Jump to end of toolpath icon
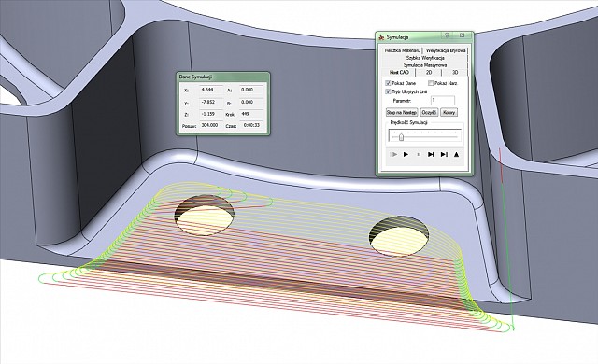598x364 pixels. click(x=444, y=155)
